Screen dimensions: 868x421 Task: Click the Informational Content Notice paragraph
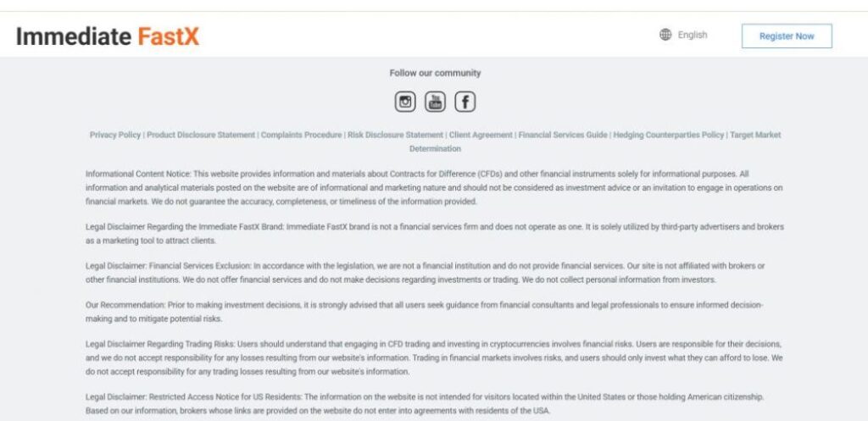point(434,187)
